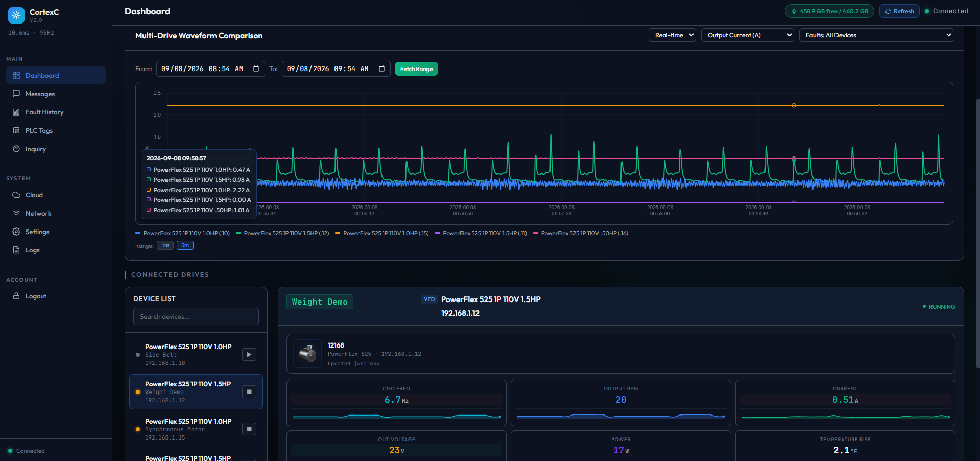This screenshot has height=461, width=980.
Task: Select the Side Belt device row
Action: 196,355
